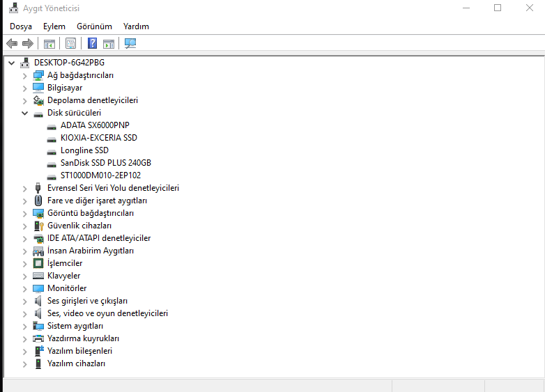Click the ADATA SX6000PNP disk icon

point(52,127)
